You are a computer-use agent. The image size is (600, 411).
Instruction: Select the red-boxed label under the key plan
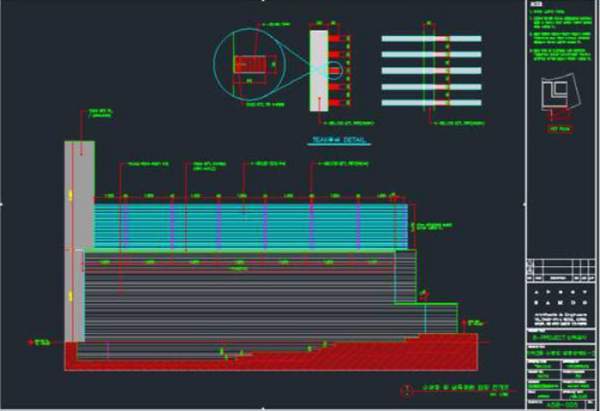click(x=560, y=129)
